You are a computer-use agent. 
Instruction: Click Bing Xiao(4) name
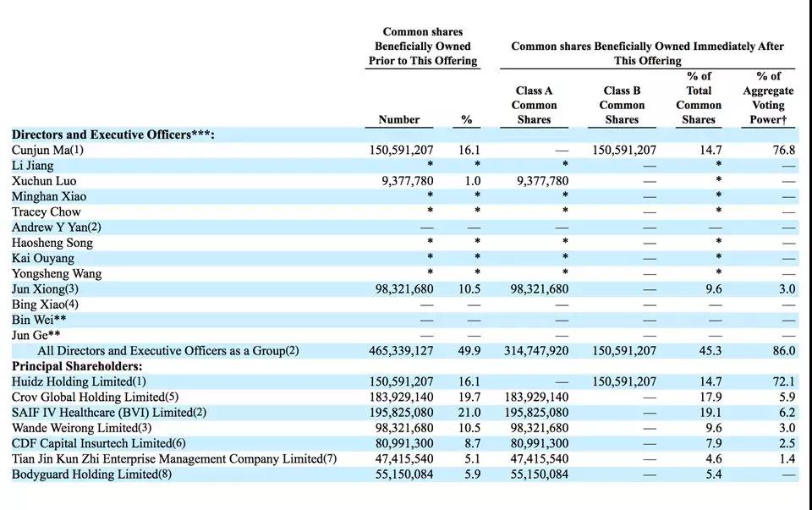pos(45,304)
